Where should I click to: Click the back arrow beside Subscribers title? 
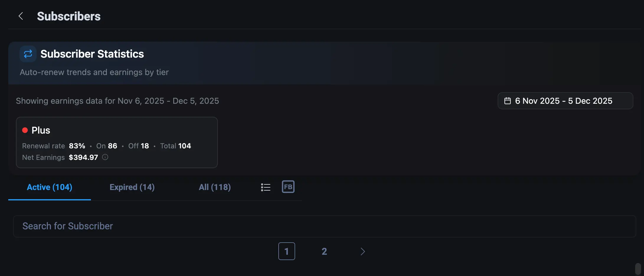click(x=21, y=16)
